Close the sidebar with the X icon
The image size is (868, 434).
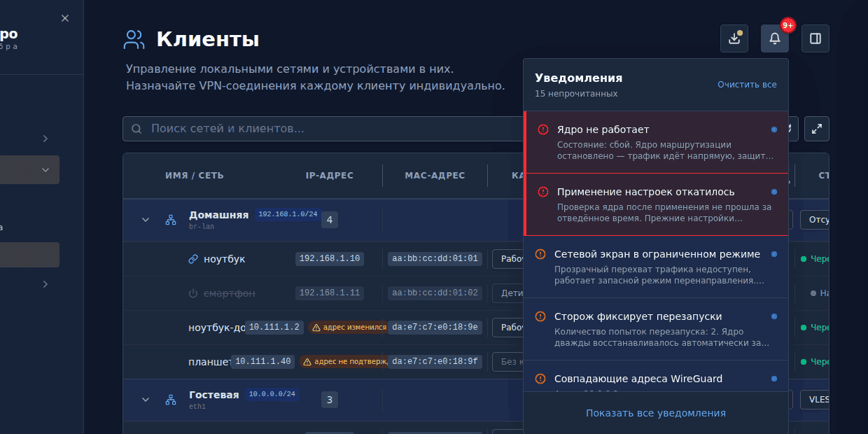(65, 18)
